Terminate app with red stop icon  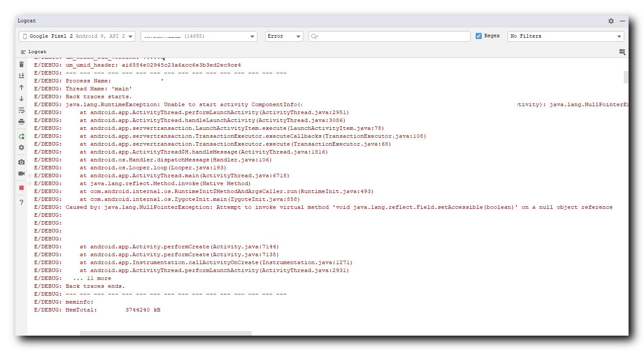point(21,188)
